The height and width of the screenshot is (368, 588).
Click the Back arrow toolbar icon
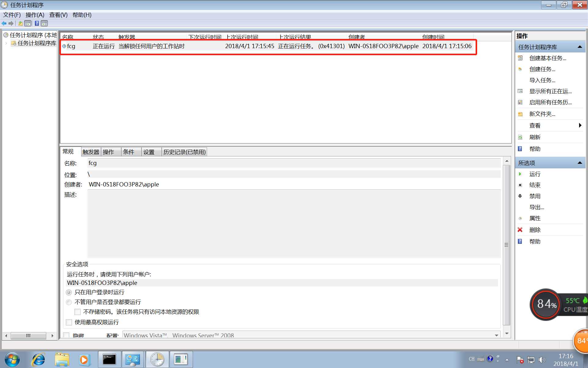4,23
